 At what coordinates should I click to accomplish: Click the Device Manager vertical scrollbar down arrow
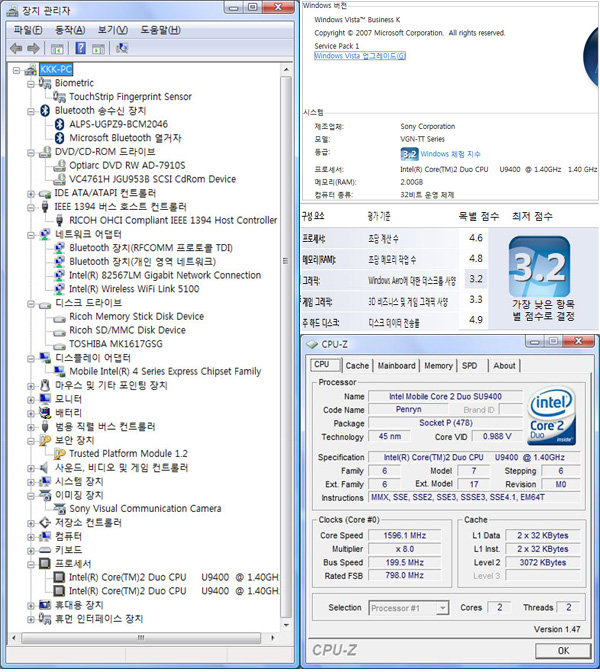click(286, 625)
